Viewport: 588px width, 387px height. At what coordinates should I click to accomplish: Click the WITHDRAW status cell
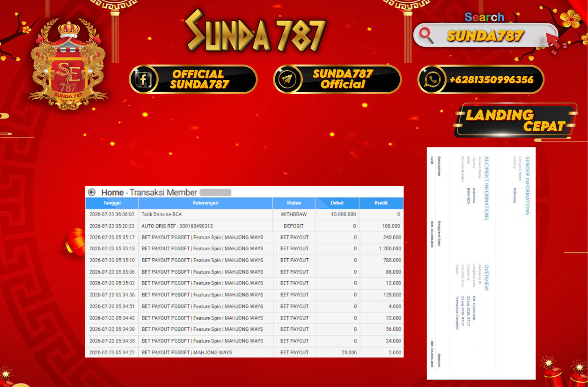click(x=294, y=214)
